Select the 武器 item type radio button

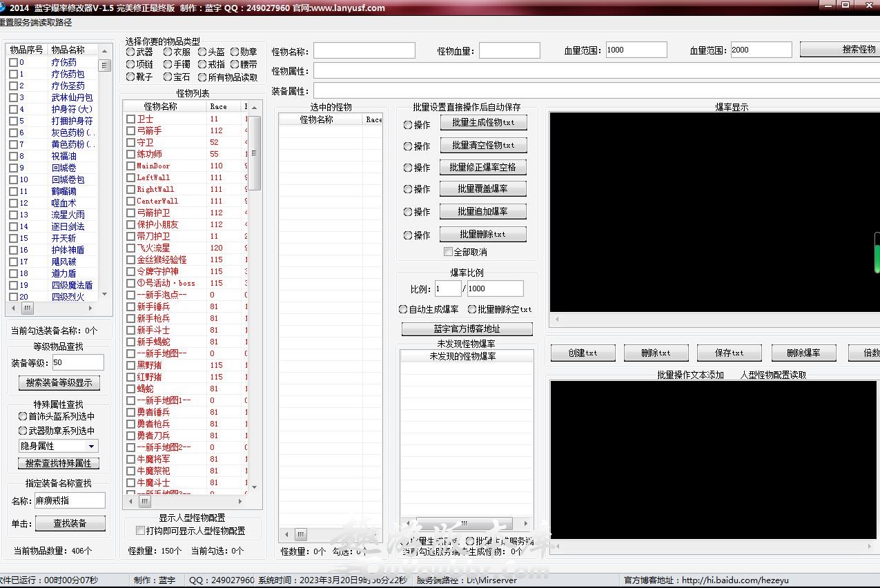pyautogui.click(x=130, y=52)
